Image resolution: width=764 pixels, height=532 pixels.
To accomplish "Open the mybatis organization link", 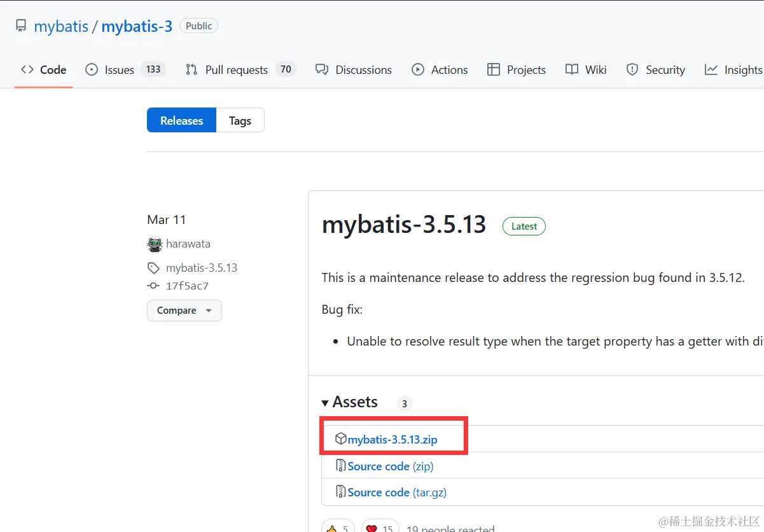I will tap(61, 26).
